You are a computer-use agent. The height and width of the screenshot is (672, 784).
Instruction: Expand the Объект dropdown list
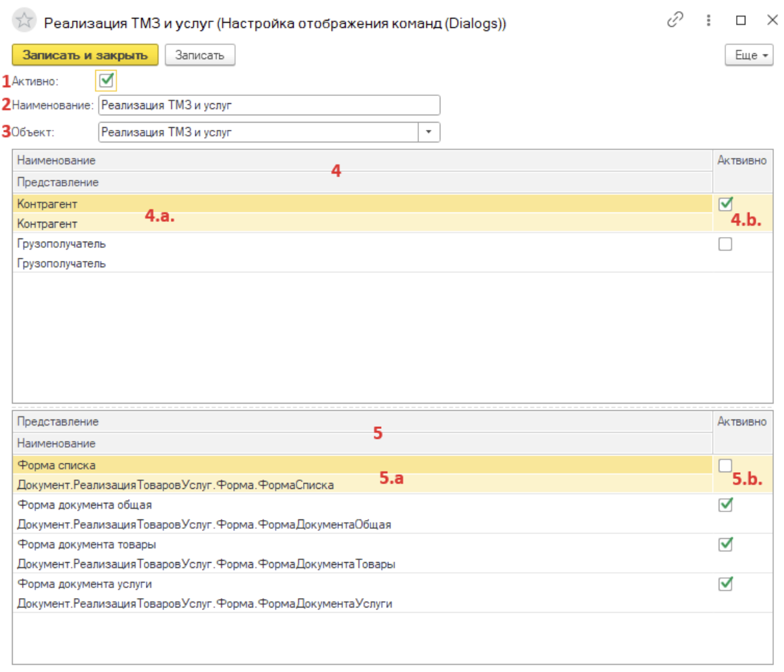tap(428, 132)
